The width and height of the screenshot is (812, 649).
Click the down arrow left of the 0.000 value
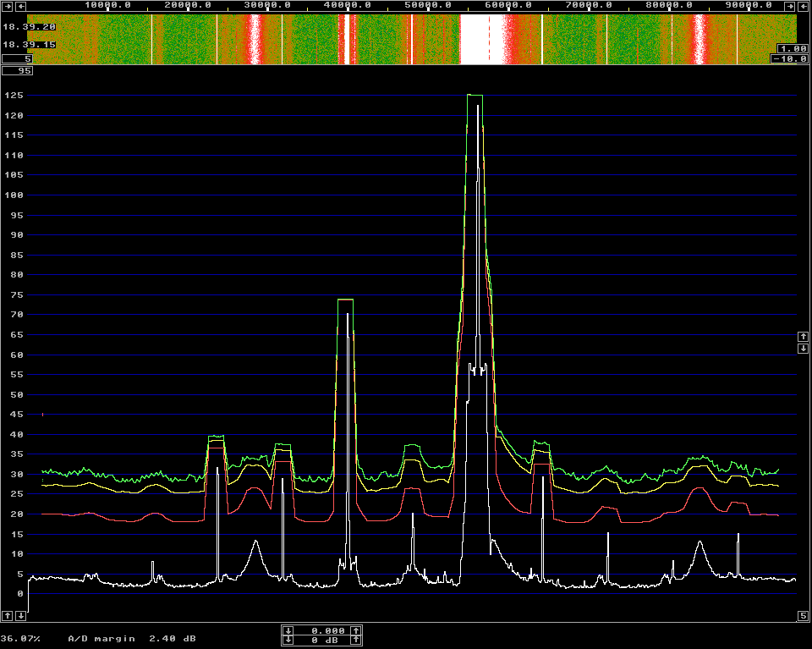pos(288,630)
